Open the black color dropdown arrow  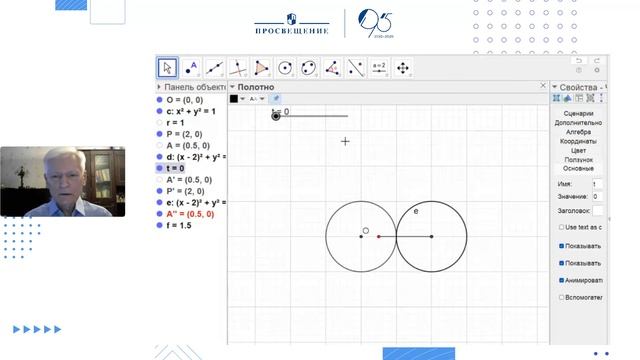(242, 99)
